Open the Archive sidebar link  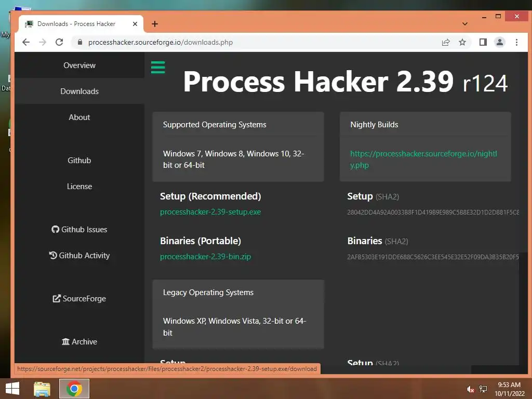[79, 342]
